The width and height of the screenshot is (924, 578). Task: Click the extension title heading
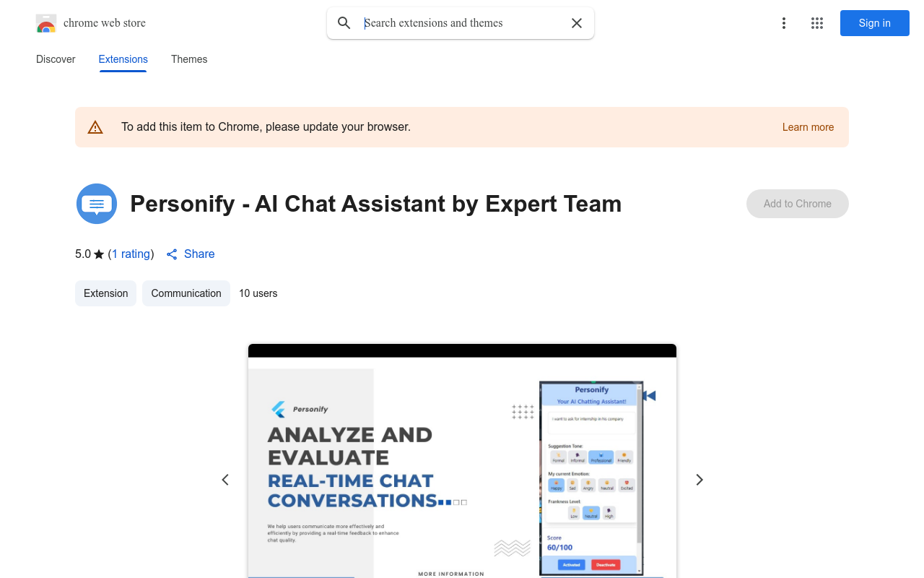(x=375, y=204)
